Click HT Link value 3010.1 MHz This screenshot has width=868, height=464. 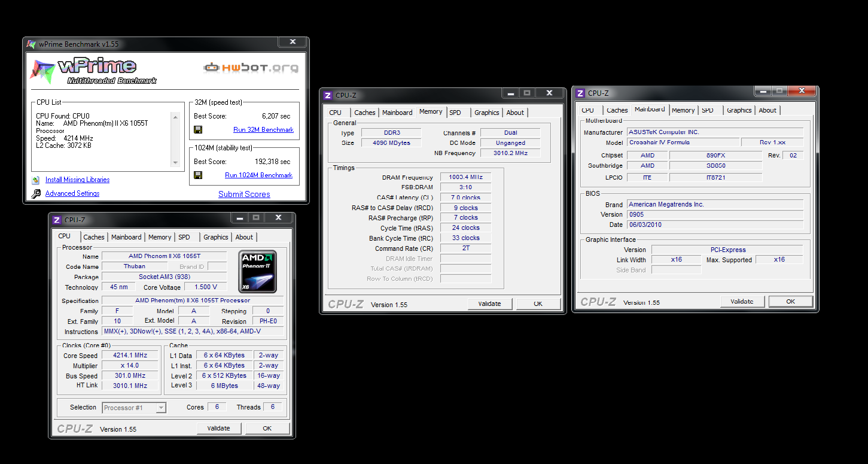tap(130, 386)
